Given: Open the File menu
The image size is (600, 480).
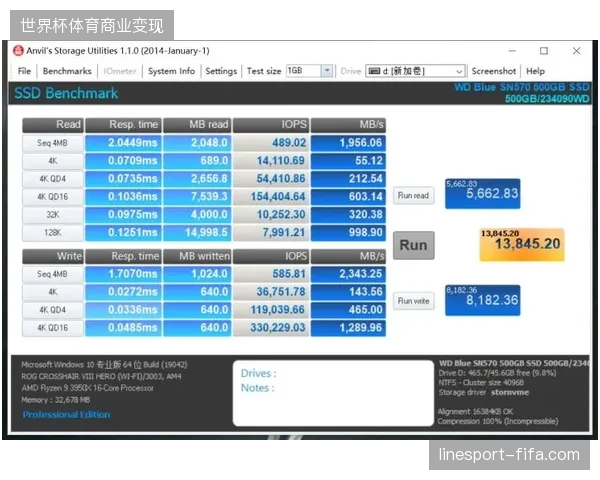Looking at the screenshot, I should coord(24,71).
